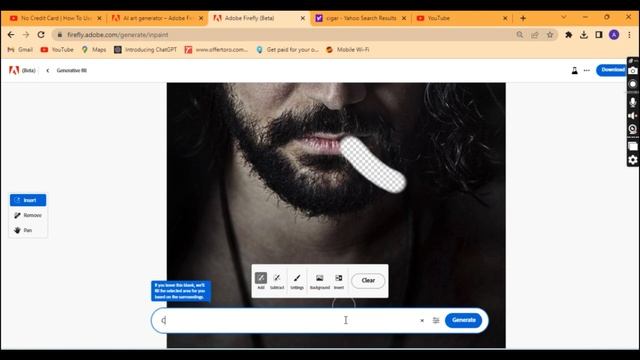640x360 pixels.
Task: Open generation settings sliders icon
Action: click(436, 320)
